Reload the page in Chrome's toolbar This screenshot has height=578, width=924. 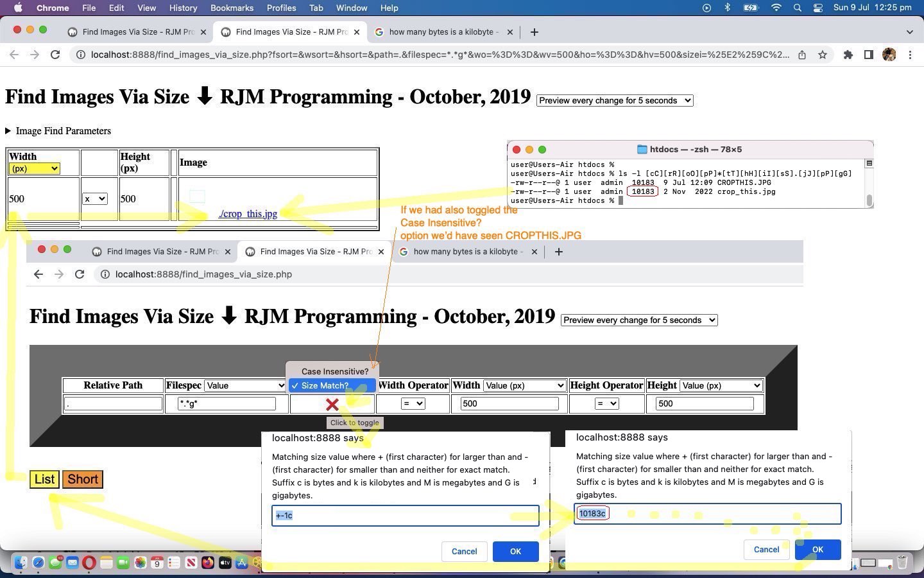tap(55, 55)
